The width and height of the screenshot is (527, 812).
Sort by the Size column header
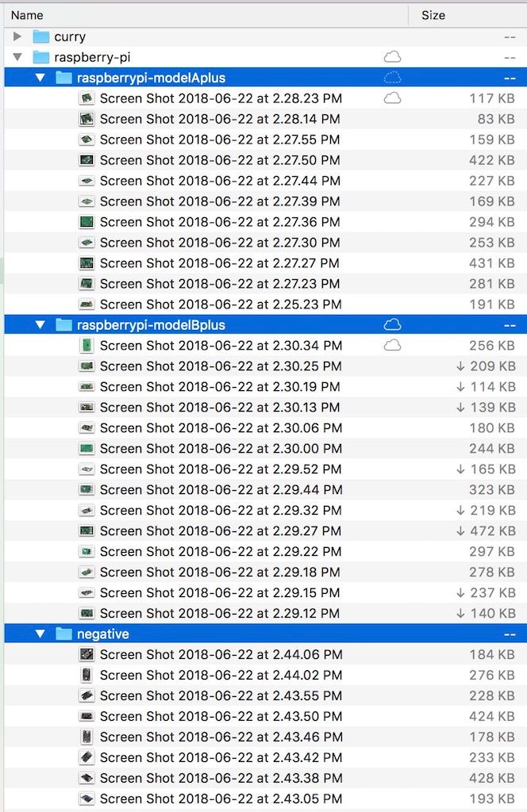433,16
